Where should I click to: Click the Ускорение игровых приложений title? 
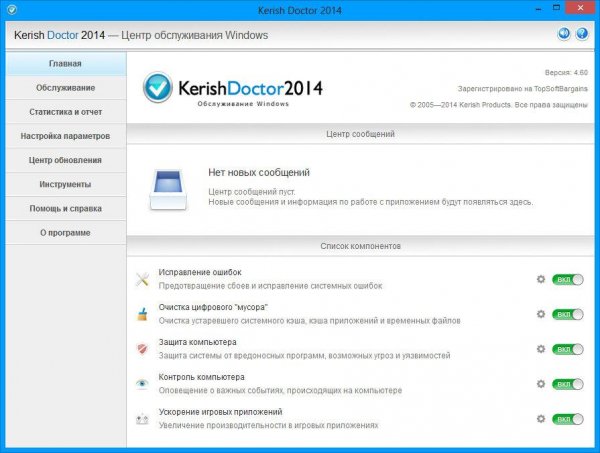220,412
